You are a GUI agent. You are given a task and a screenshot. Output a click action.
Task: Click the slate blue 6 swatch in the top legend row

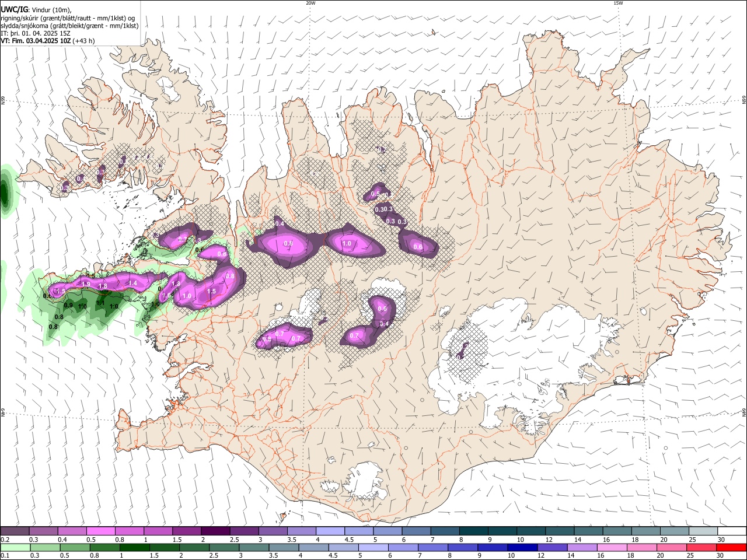tap(415, 531)
